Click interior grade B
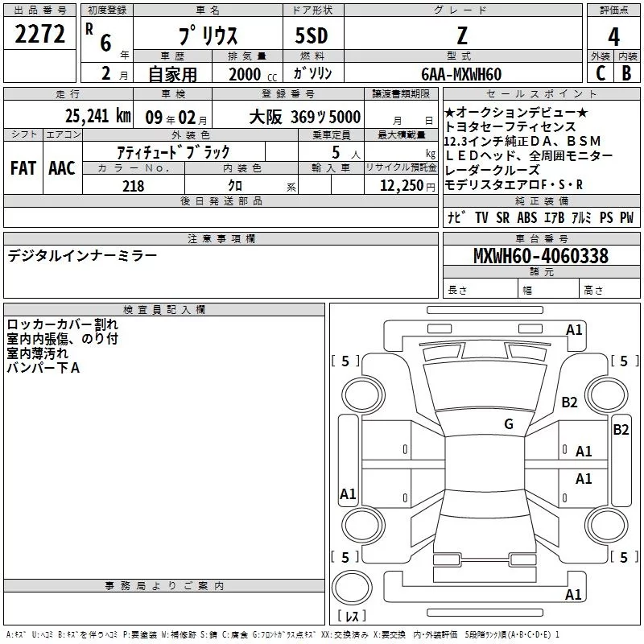The image size is (644, 644). click(626, 73)
